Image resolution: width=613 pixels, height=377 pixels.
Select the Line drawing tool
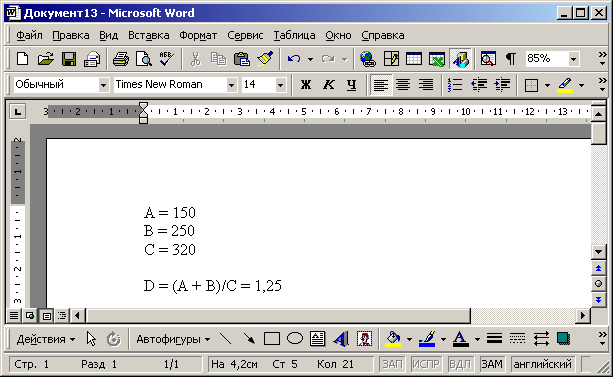point(225,339)
